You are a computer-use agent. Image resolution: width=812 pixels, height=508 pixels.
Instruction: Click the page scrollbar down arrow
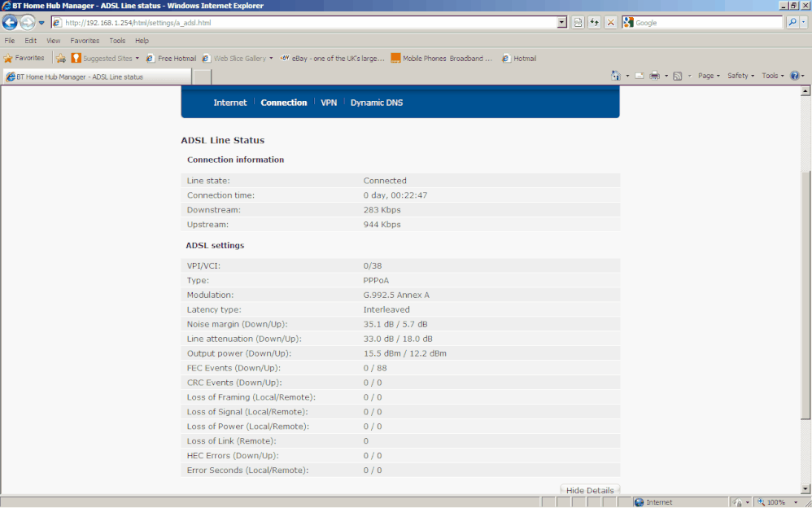tap(805, 488)
